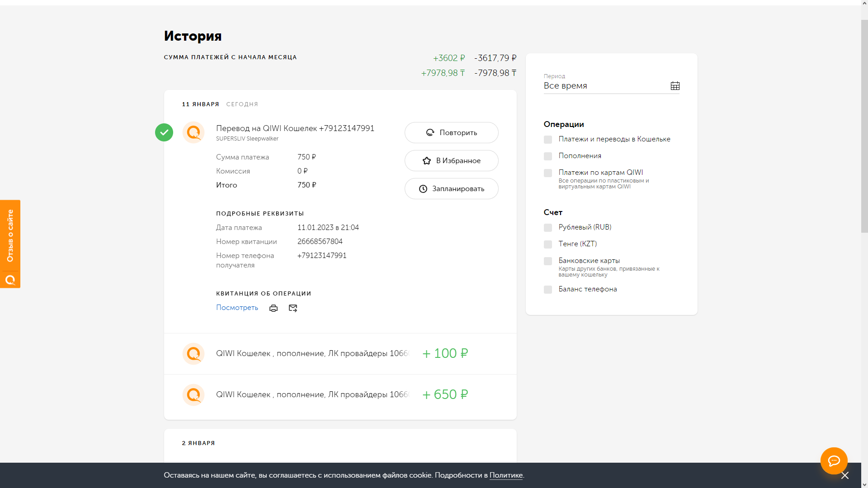Click the green success checkmark status icon
This screenshot has height=488, width=868.
coord(164,132)
